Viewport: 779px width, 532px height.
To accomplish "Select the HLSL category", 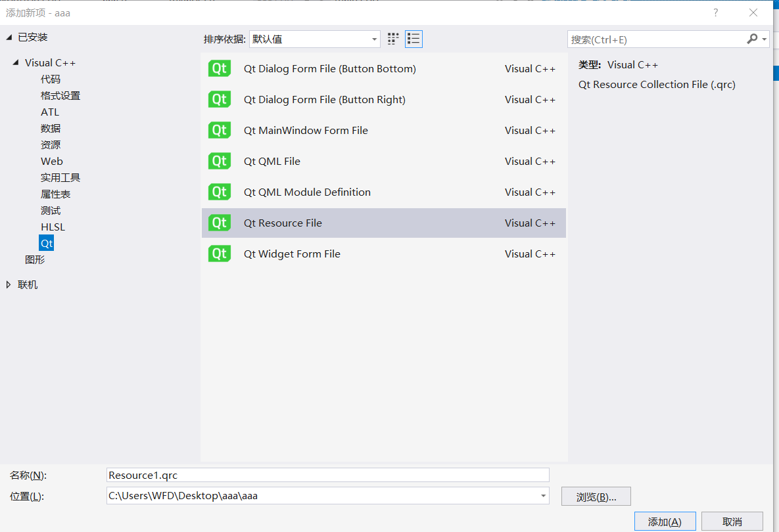I will (x=53, y=227).
